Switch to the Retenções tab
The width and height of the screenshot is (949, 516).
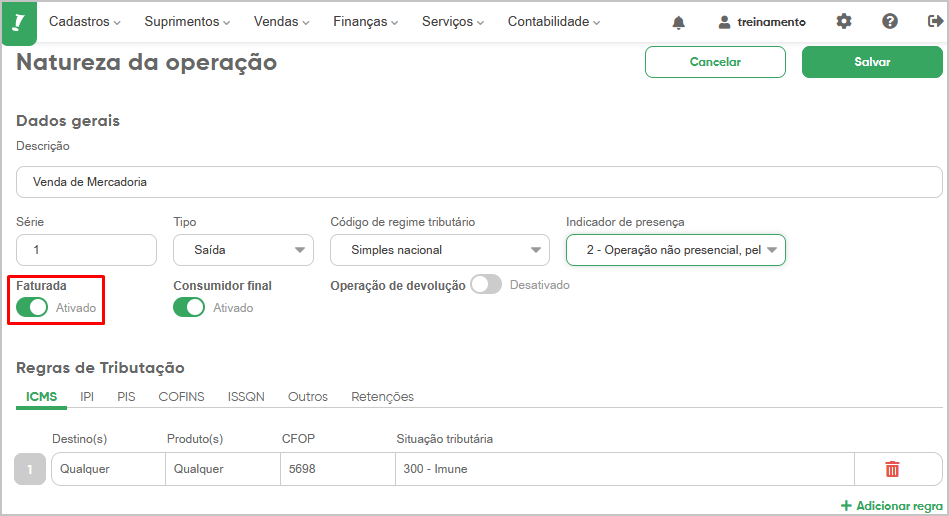pos(383,397)
